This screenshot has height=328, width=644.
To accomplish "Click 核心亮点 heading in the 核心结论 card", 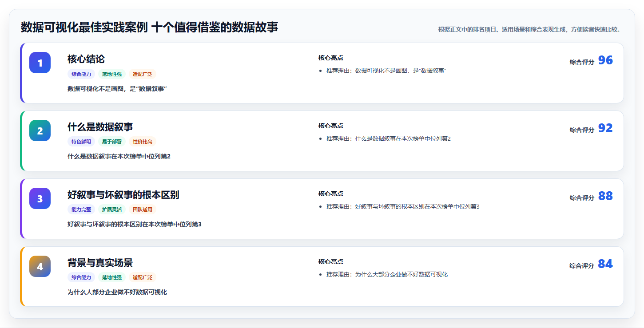I will click(x=330, y=58).
